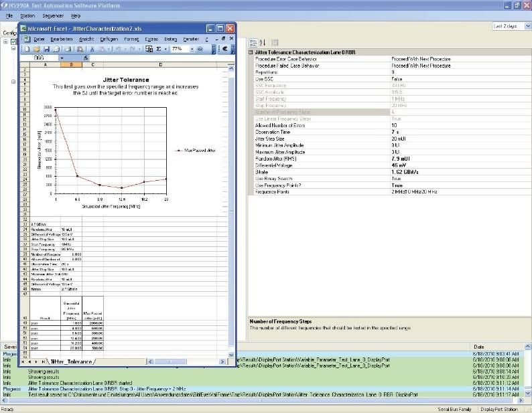Click the Alphabetical sort icon in property grid

pos(263,43)
